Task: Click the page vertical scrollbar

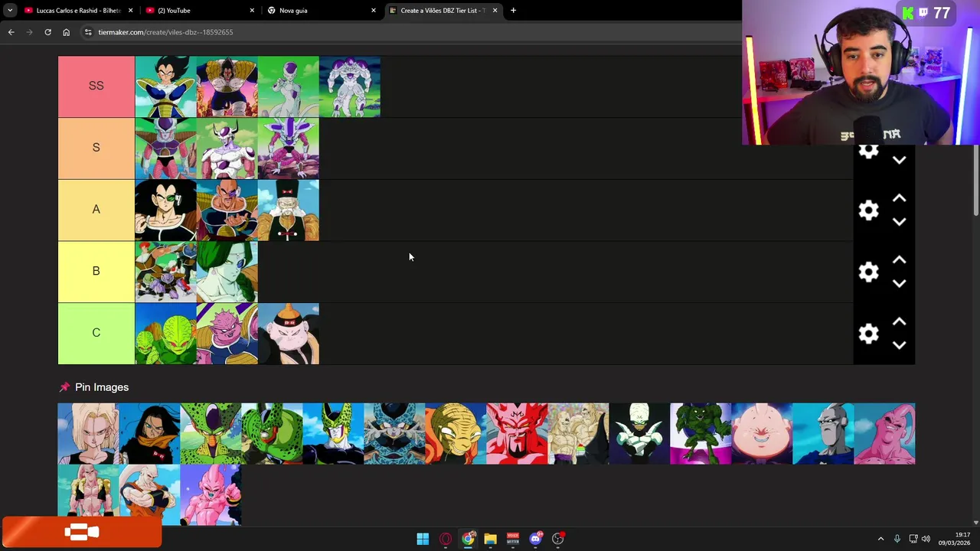Action: click(x=975, y=180)
